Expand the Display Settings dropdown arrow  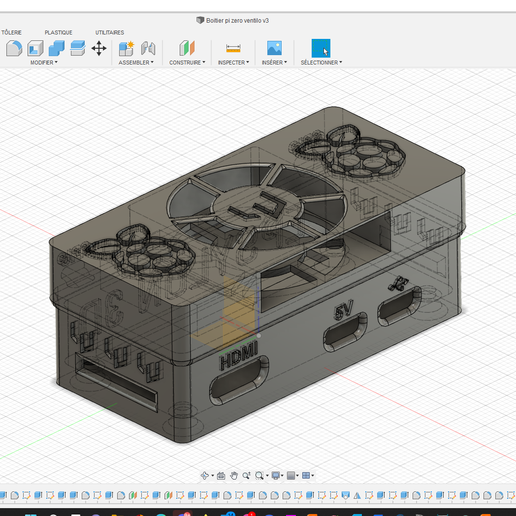[282, 475]
